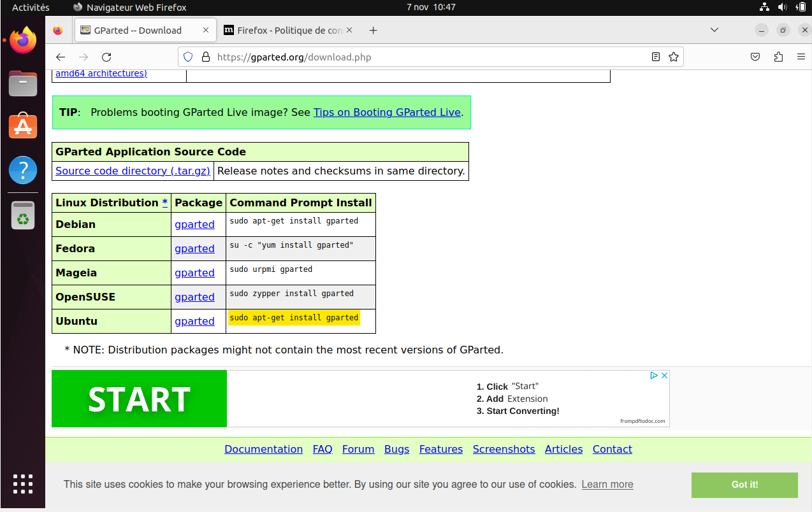Bookmark this page with star icon
The width and height of the screenshot is (812, 512).
(x=673, y=57)
